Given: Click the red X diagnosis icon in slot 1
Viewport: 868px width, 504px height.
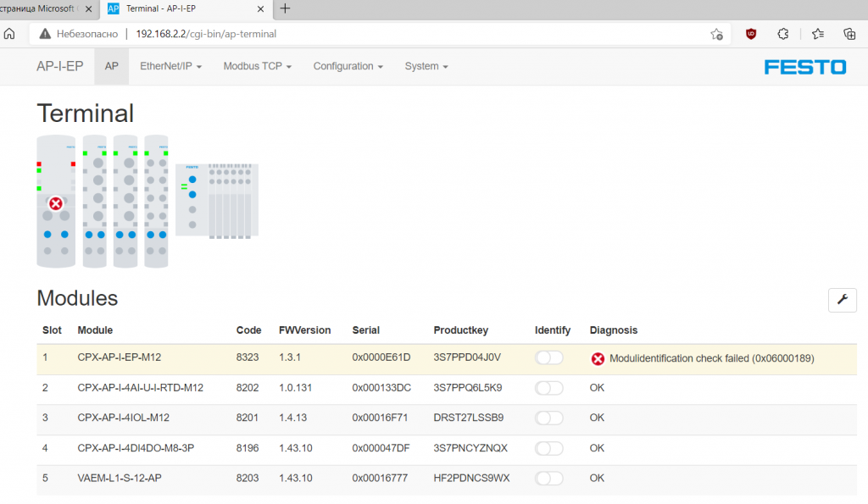Looking at the screenshot, I should (598, 359).
